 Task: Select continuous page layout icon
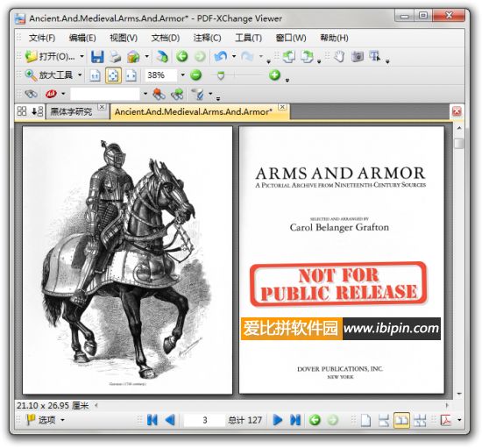tap(383, 420)
